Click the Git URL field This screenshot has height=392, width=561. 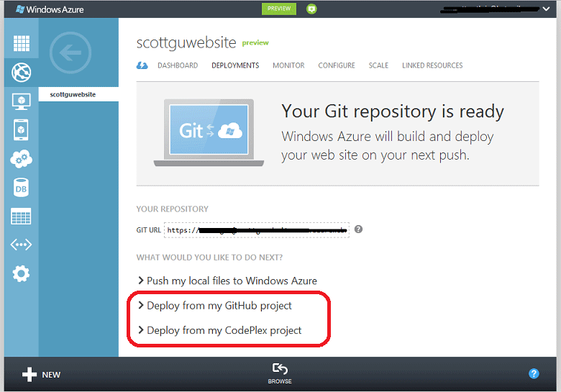pyautogui.click(x=257, y=230)
